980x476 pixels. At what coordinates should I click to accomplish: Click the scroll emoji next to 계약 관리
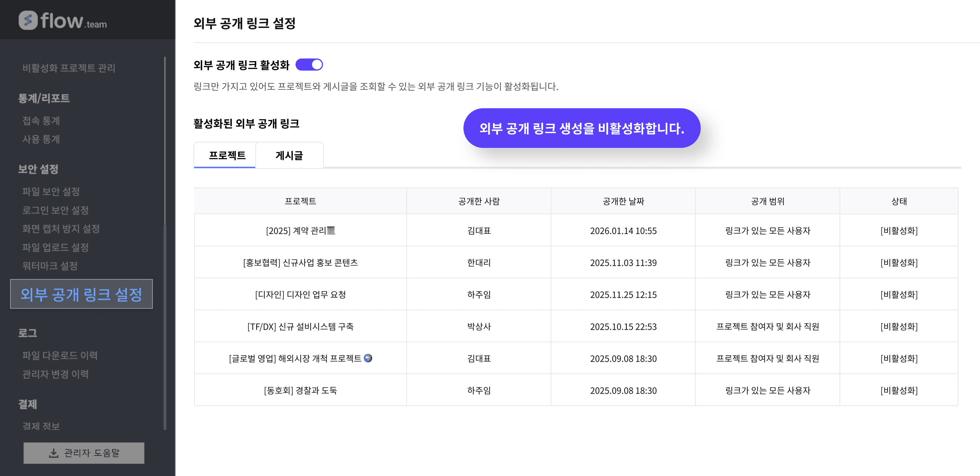click(x=331, y=230)
